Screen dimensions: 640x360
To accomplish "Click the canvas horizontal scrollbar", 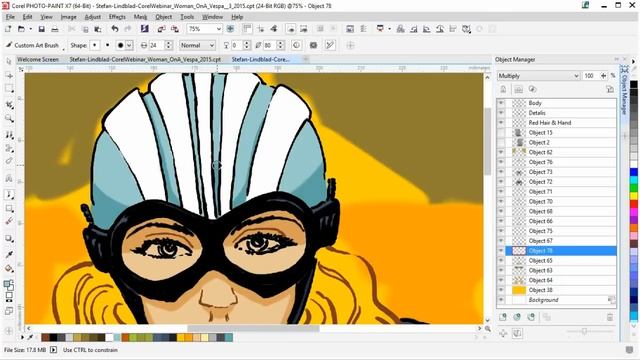I will pyautogui.click(x=253, y=328).
